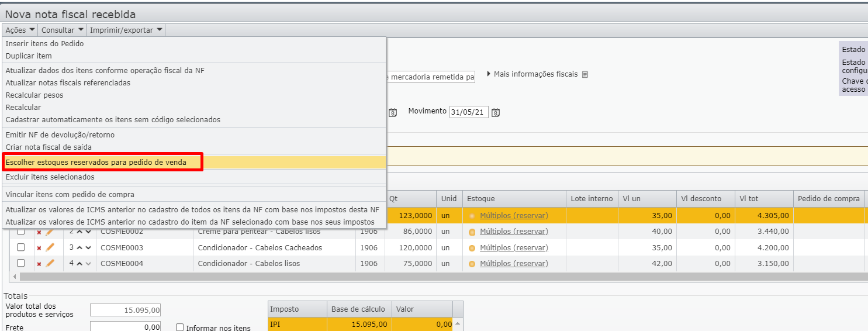
Task: Choose Recalcular pesos menu entry
Action: [193, 95]
